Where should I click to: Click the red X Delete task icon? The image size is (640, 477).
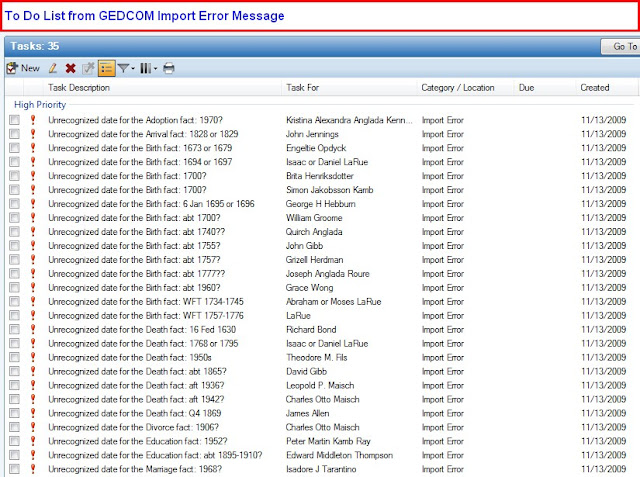(x=71, y=68)
